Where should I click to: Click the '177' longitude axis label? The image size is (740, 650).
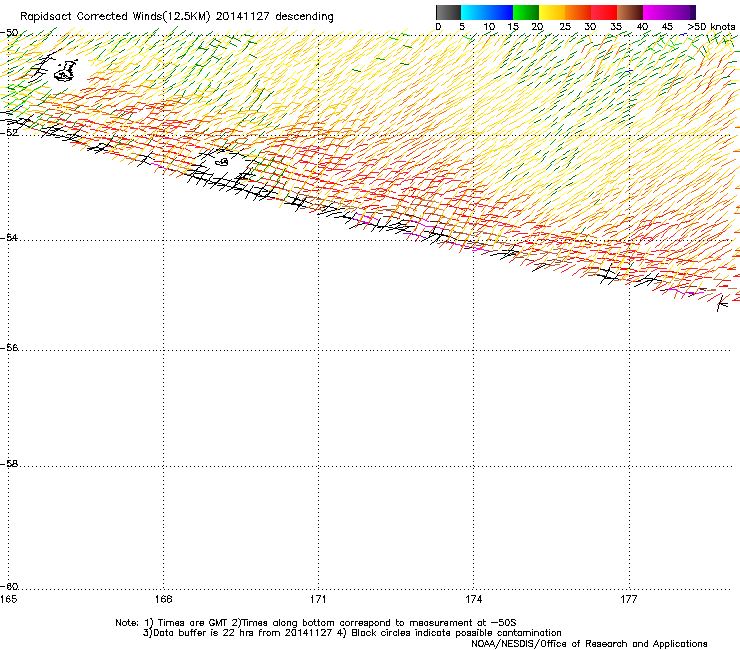tap(629, 599)
